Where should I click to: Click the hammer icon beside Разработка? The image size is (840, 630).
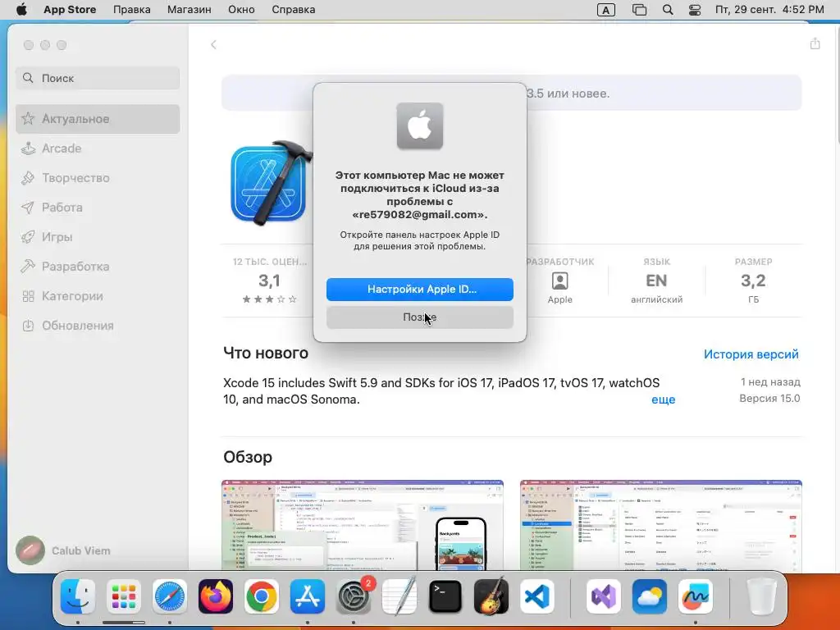point(28,267)
